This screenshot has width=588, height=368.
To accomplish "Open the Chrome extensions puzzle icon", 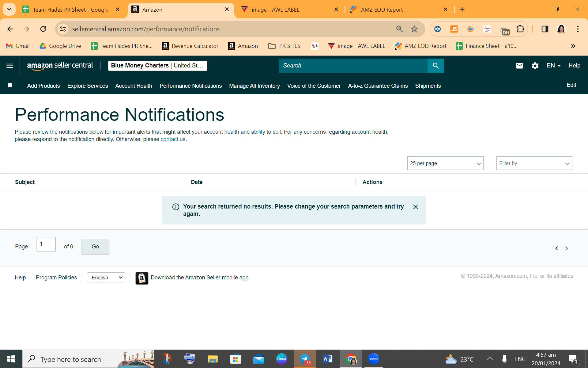I will pyautogui.click(x=520, y=29).
